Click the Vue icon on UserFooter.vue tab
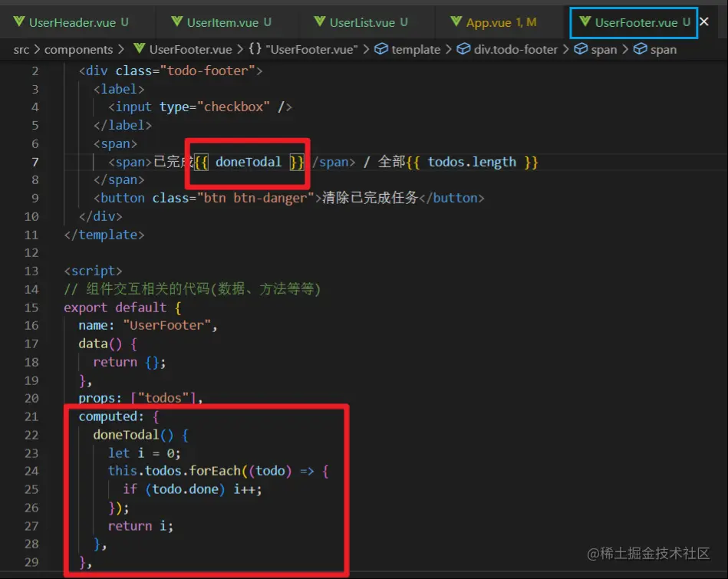Image resolution: width=728 pixels, height=579 pixels. (x=585, y=21)
